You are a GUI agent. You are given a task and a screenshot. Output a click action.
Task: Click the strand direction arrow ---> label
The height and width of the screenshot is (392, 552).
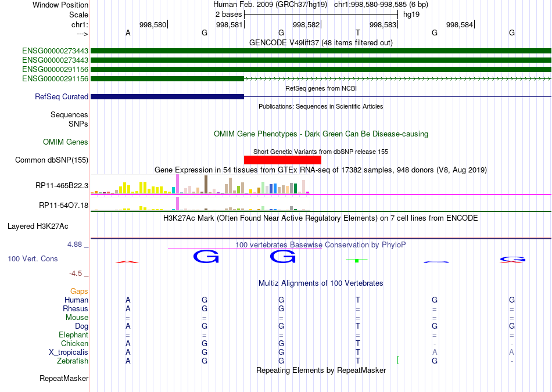(82, 34)
